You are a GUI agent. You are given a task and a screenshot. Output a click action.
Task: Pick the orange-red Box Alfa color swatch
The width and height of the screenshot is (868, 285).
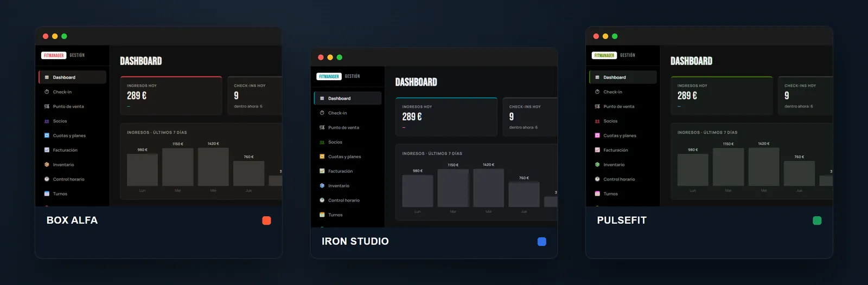[x=266, y=221]
